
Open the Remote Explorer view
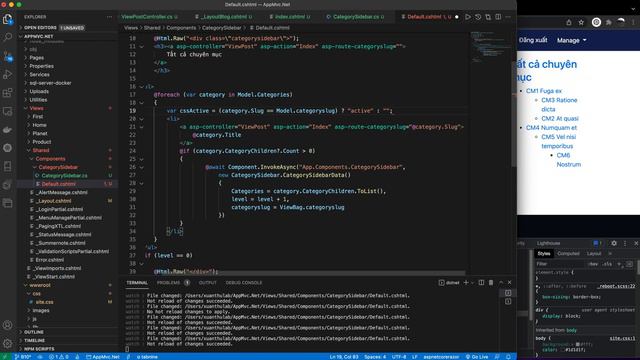(7, 111)
